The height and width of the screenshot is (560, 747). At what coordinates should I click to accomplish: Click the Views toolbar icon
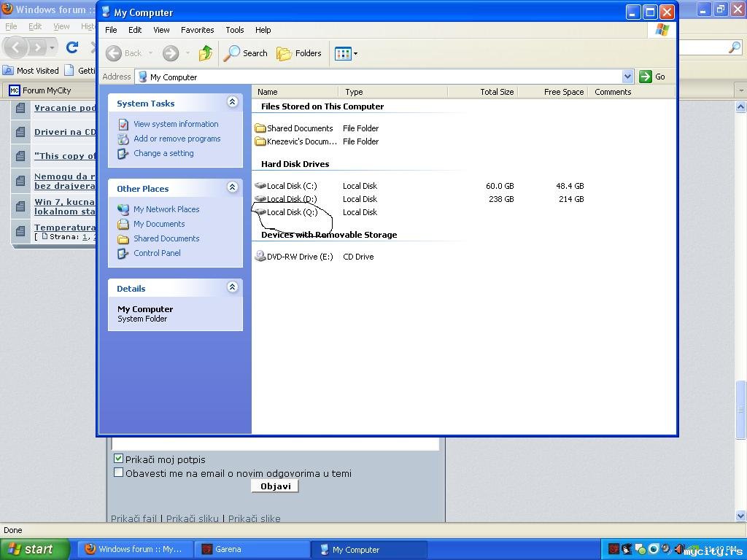pos(343,53)
